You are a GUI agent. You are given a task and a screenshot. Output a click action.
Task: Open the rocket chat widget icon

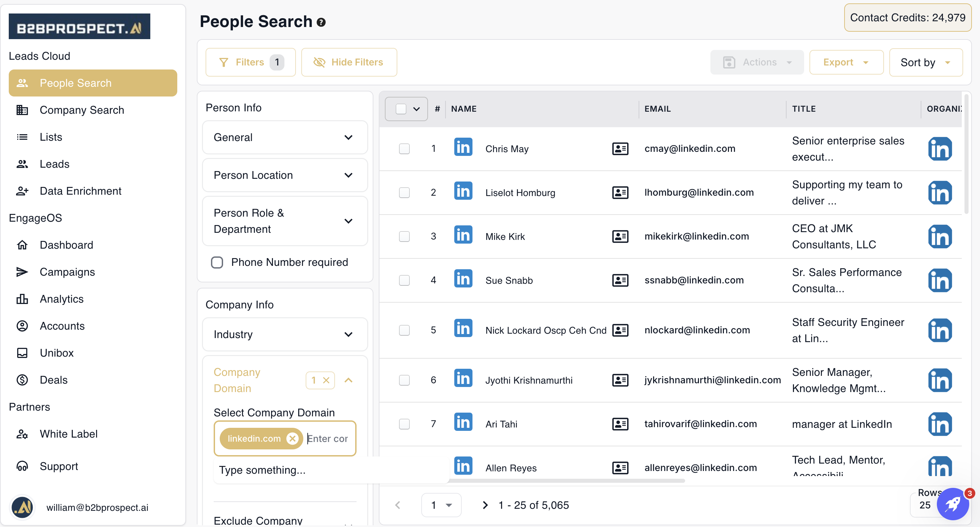(952, 504)
